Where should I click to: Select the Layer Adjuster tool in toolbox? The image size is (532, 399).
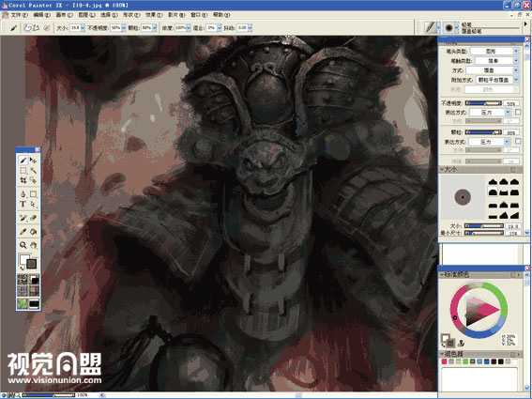tap(33, 160)
